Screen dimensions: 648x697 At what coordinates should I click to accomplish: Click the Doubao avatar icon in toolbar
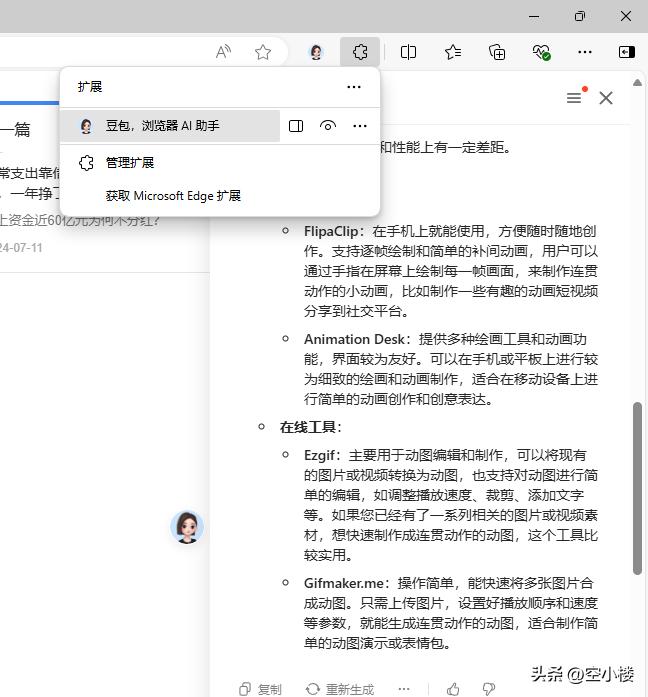316,52
